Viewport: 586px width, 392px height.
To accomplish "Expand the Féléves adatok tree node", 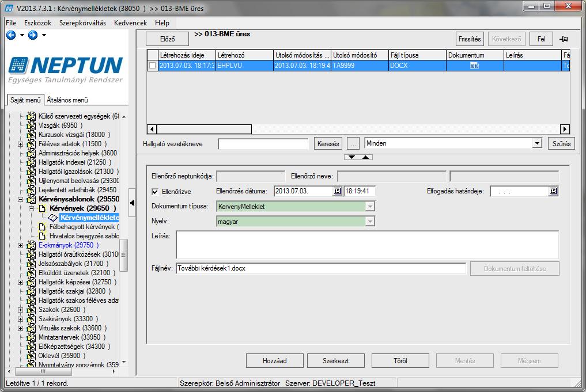I will click(x=21, y=144).
